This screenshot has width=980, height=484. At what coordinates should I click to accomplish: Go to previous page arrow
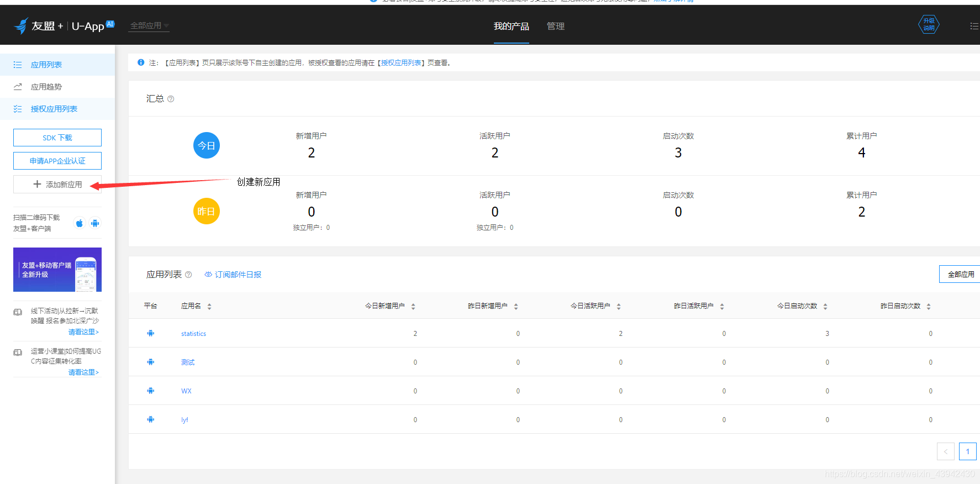pos(946,451)
